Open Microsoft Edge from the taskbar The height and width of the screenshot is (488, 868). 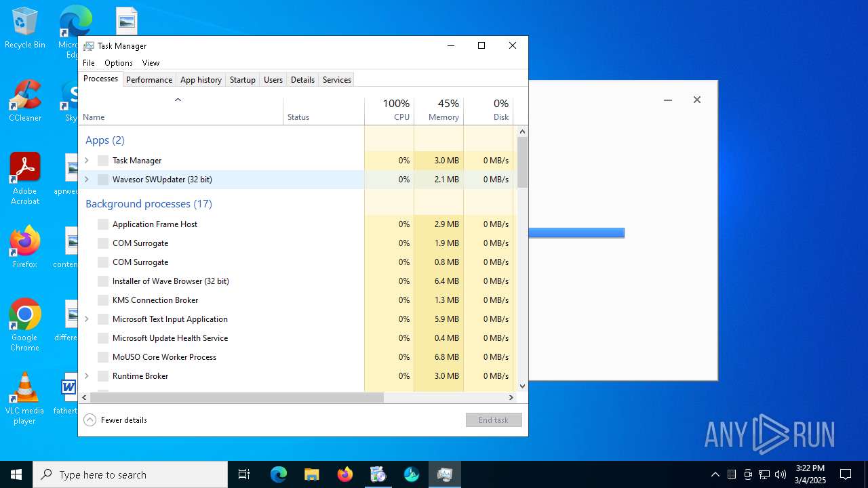[x=279, y=474]
